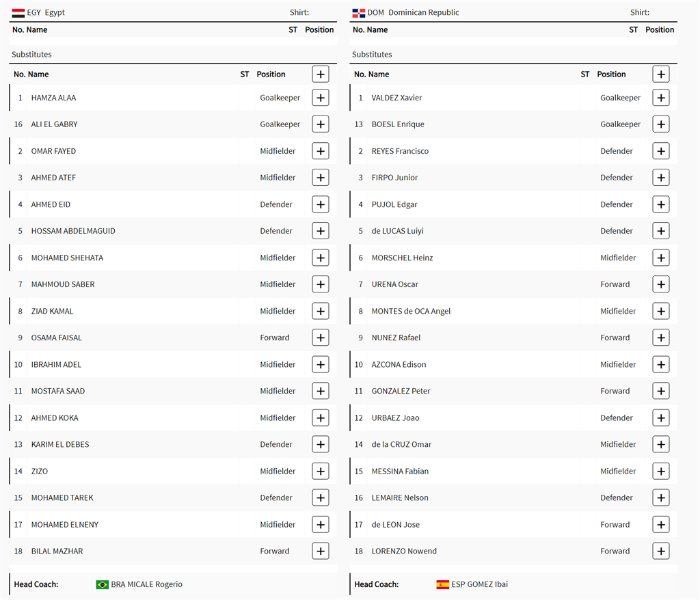Click plus icon beside ALI EL GABRY
Image resolution: width=700 pixels, height=600 pixels.
[321, 124]
